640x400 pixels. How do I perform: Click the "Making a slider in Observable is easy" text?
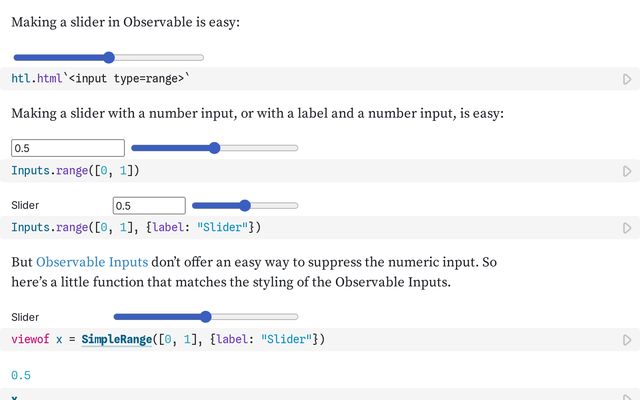pyautogui.click(x=125, y=21)
